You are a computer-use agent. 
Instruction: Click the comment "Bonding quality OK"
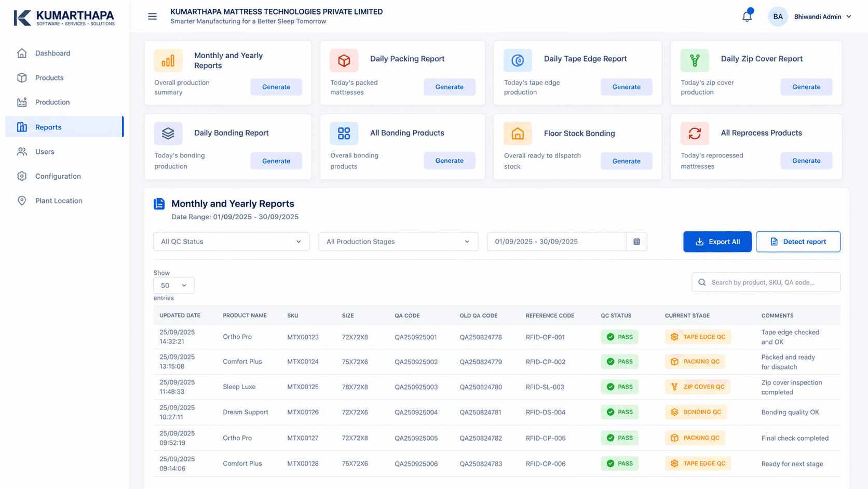[790, 412]
